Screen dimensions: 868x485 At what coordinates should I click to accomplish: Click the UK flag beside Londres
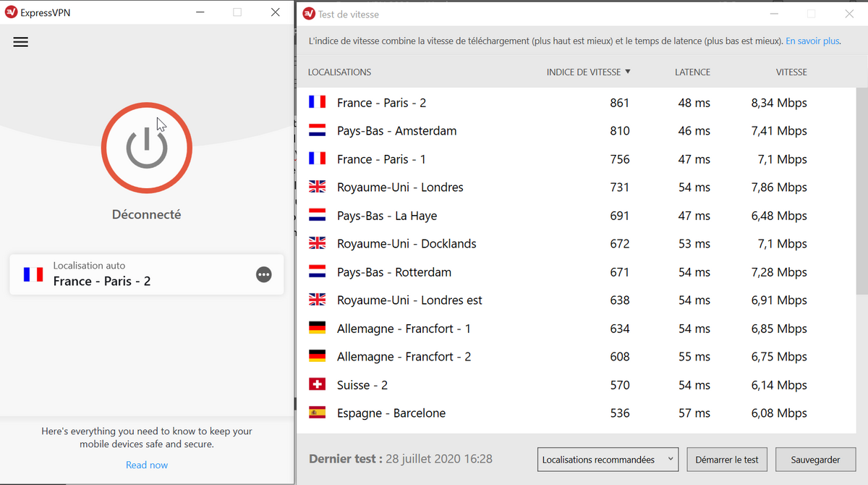[317, 187]
